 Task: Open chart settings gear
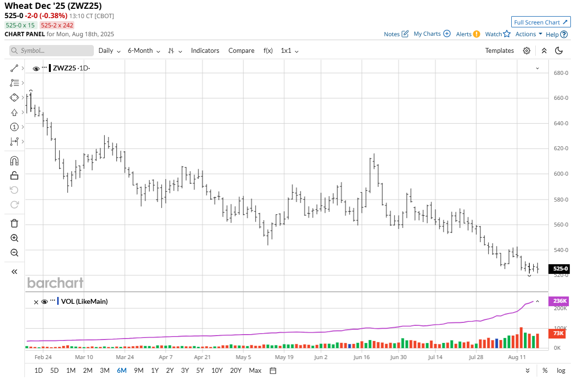click(x=526, y=50)
